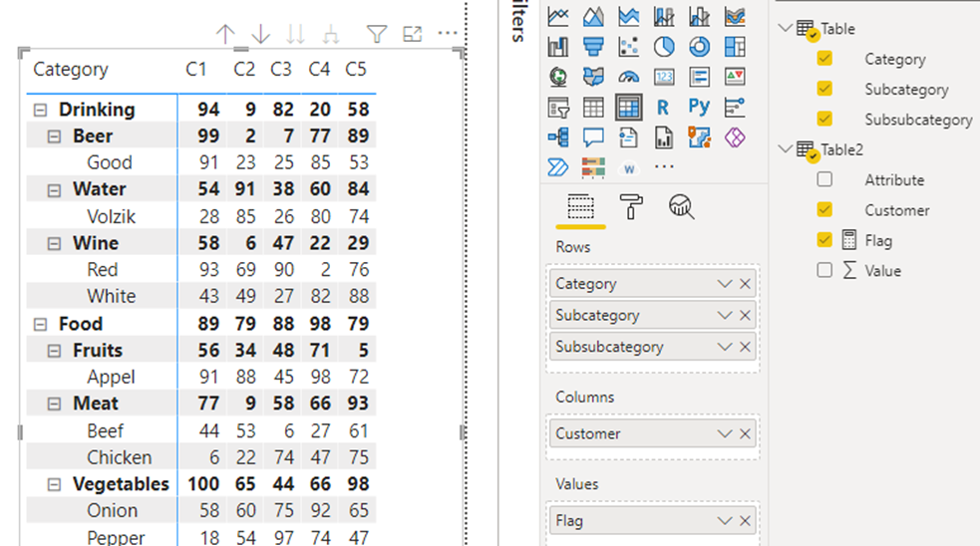Collapse the Table fields group
The width and height of the screenshot is (980, 546).
785,28
